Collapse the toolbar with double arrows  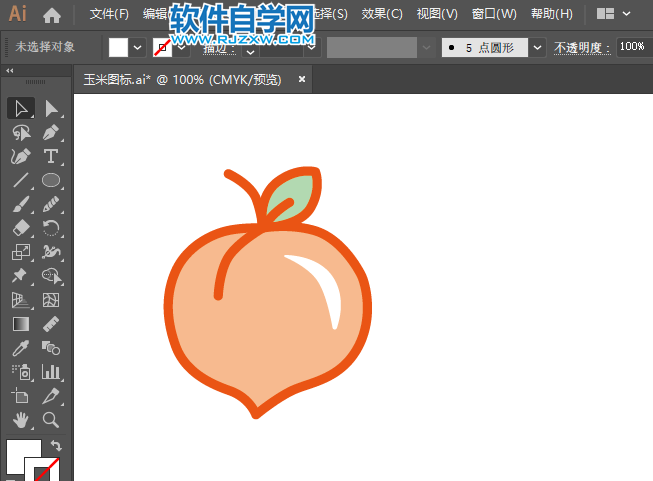pos(10,71)
